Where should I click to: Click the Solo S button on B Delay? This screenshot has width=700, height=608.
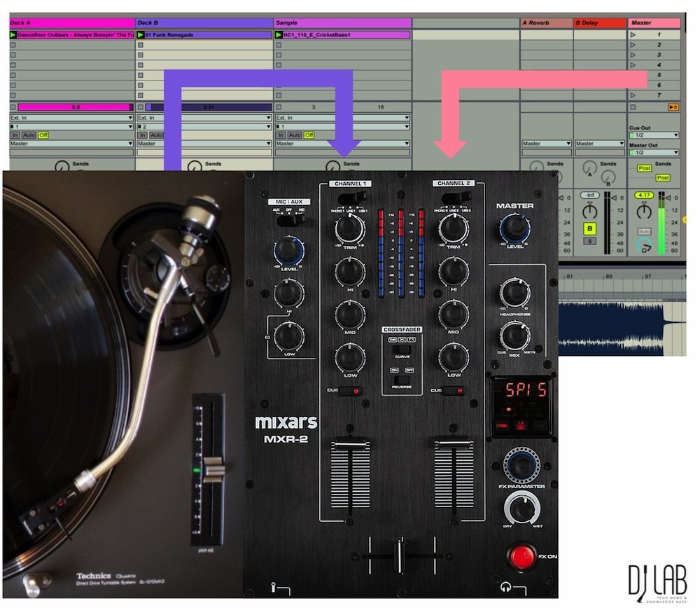click(x=590, y=241)
